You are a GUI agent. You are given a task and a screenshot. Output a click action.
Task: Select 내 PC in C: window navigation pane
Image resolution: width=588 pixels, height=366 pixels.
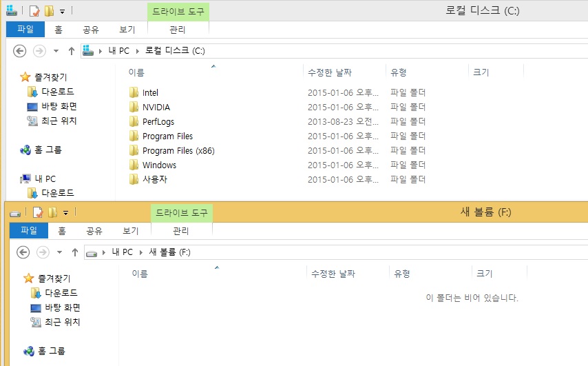(x=45, y=179)
